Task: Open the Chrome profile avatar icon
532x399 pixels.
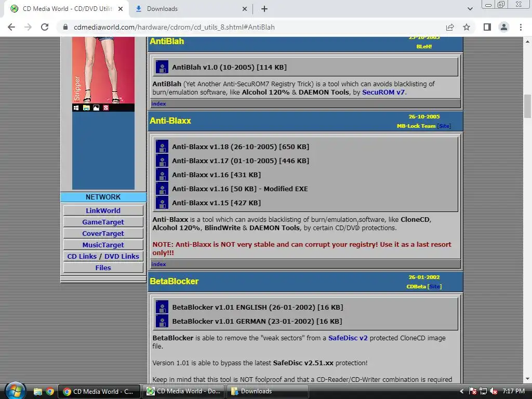Action: tap(504, 27)
